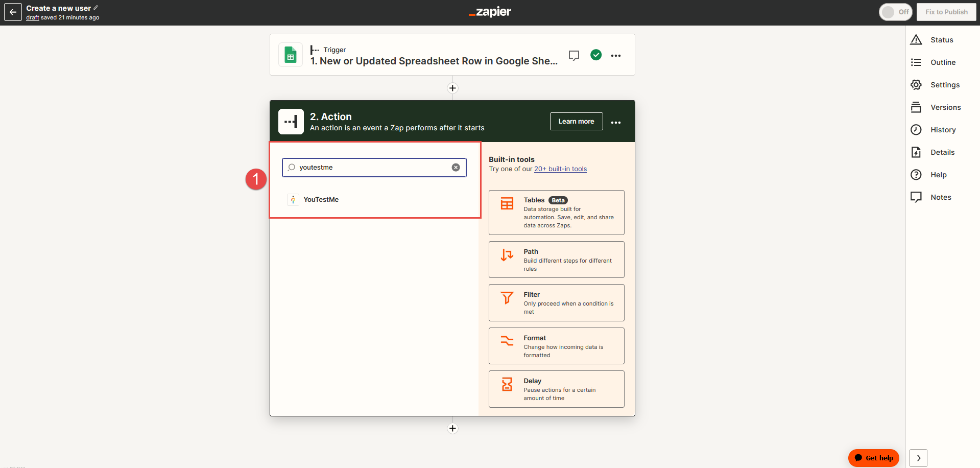980x468 pixels.
Task: Open 20+ built-in tools link
Action: (560, 169)
